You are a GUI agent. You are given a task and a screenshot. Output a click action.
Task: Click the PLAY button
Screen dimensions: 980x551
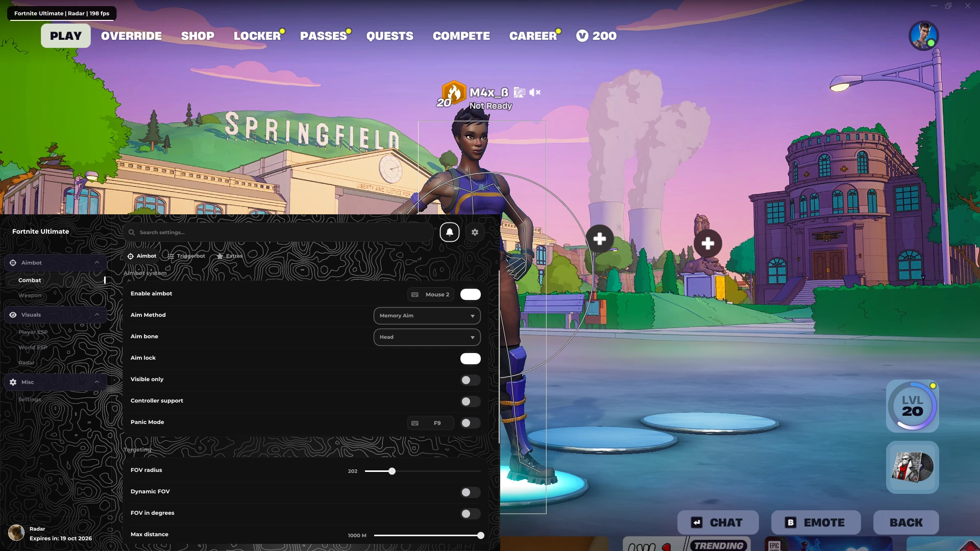pos(66,36)
